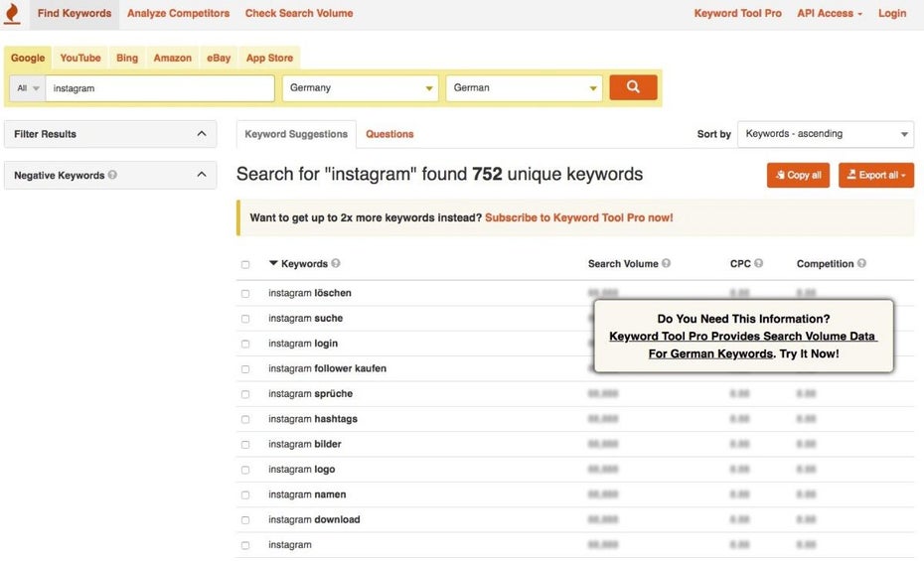
Task: Click the help icon beside Keywords column
Action: [x=336, y=264]
